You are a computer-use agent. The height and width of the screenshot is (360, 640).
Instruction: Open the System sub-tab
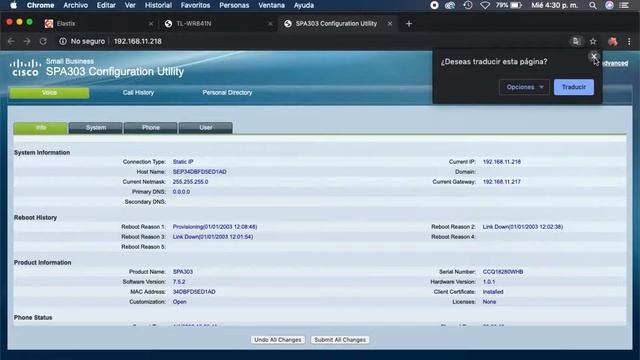tap(96, 128)
